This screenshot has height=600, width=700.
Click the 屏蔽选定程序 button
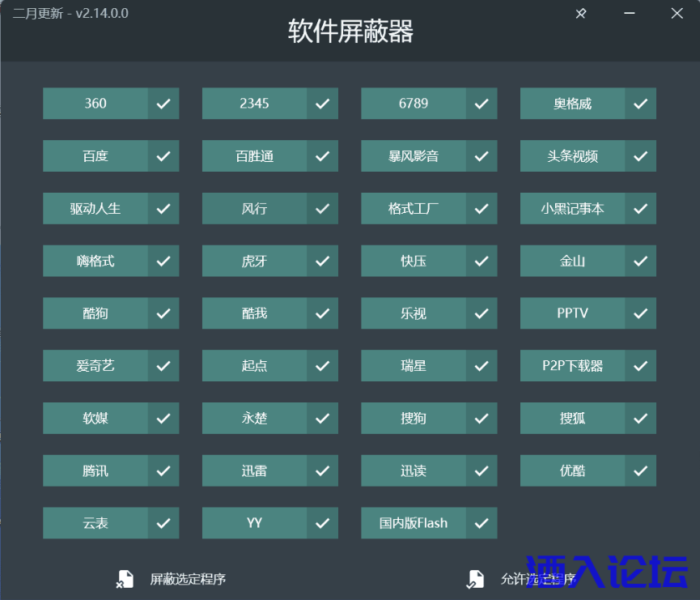pyautogui.click(x=188, y=579)
